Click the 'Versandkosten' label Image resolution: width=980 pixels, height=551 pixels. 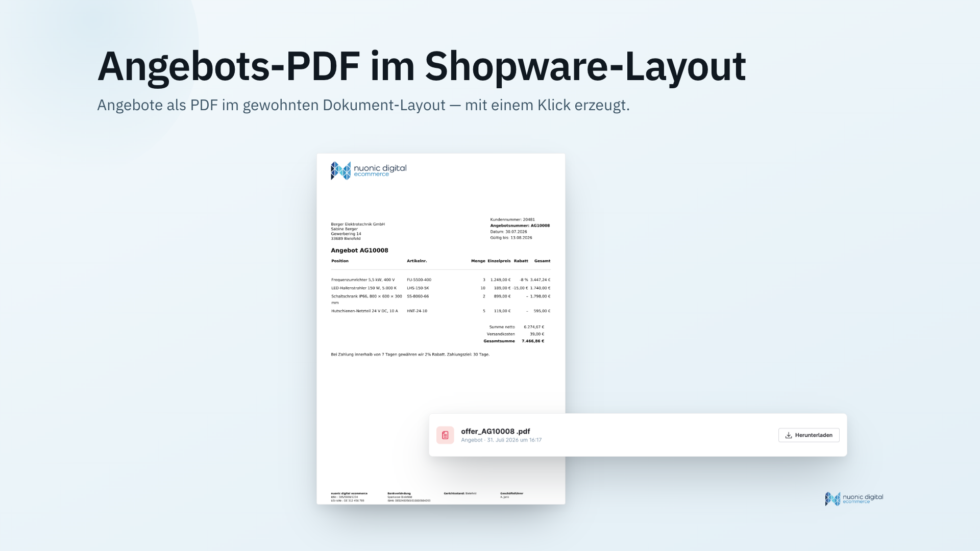click(x=501, y=334)
